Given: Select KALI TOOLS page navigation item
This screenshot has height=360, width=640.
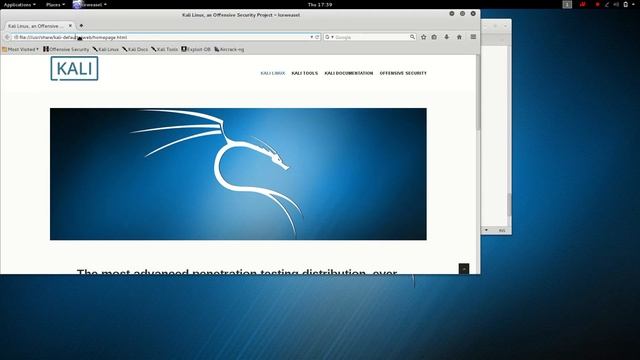Looking at the screenshot, I should pos(304,73).
